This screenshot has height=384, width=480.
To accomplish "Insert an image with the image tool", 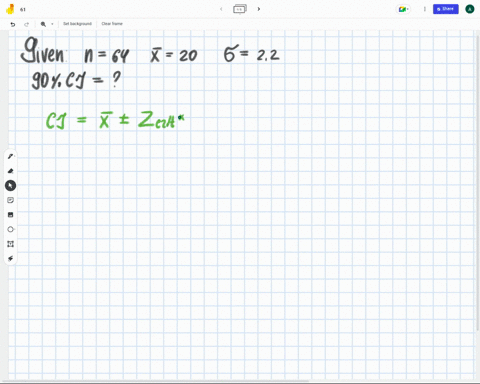I will click(x=10, y=215).
